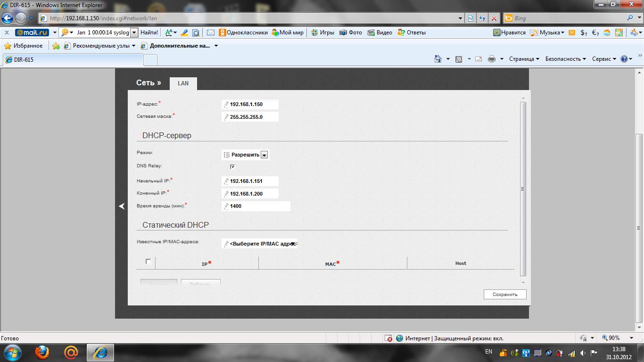The height and width of the screenshot is (362, 644).
Task: Click the Print icon in command bar
Action: tap(492, 59)
